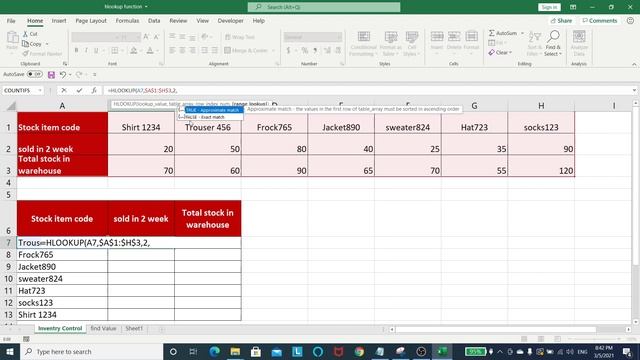The width and height of the screenshot is (640, 360).
Task: Cancel formula entry with the X icon
Action: point(64,90)
